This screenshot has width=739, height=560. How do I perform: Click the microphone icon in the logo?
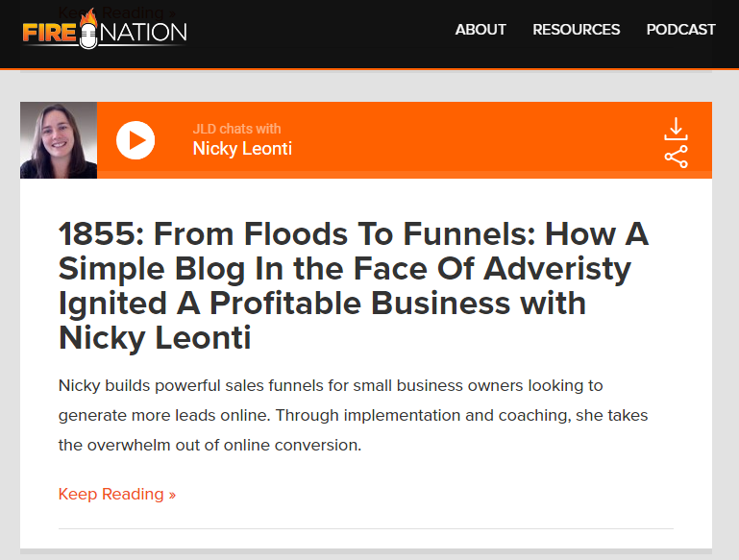tap(88, 36)
